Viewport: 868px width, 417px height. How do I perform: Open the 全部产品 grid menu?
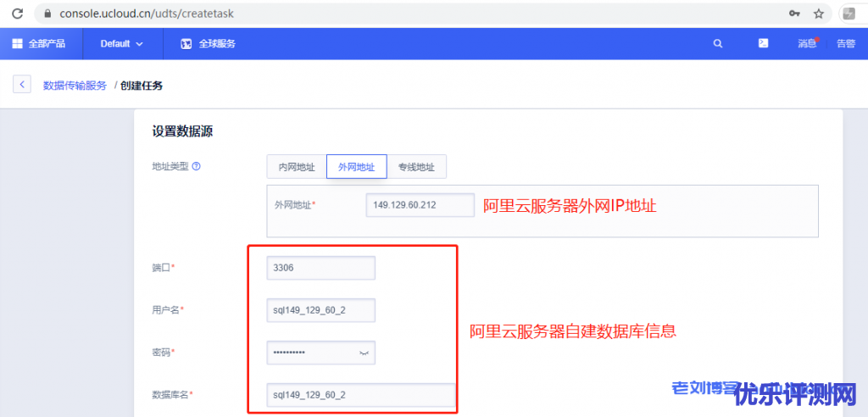click(38, 43)
